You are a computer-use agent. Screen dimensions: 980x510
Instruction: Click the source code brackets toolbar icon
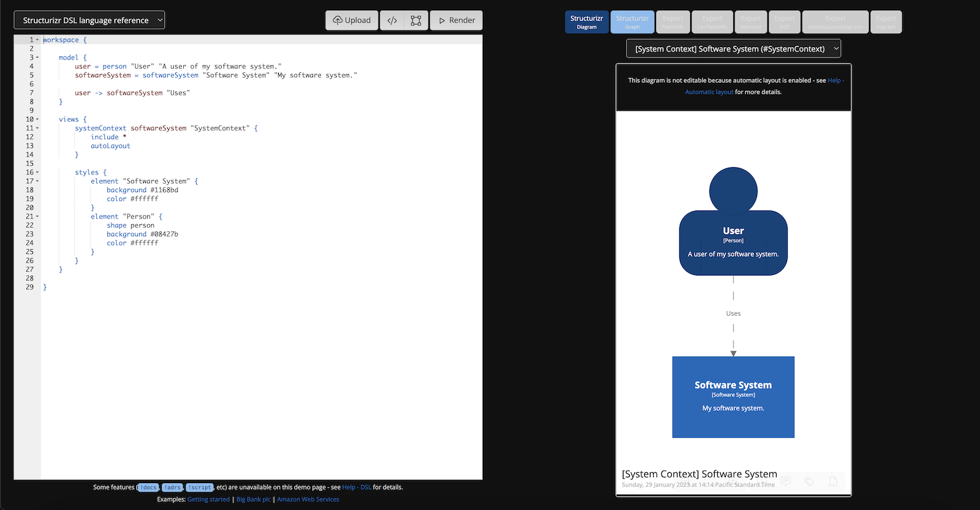(x=392, y=20)
